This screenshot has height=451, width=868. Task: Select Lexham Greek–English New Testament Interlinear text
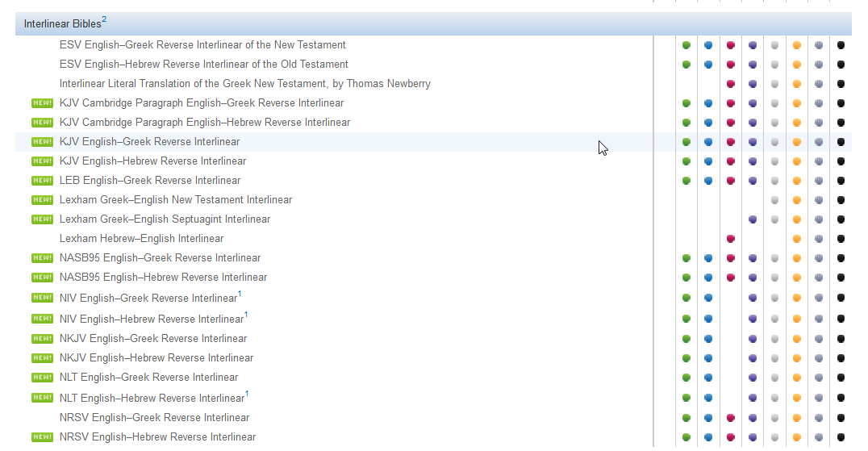[x=176, y=200]
